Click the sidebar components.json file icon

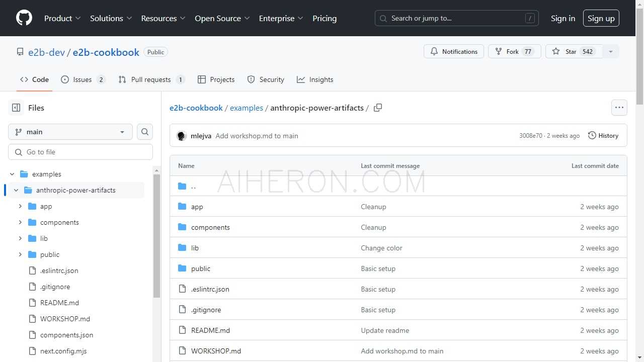[x=32, y=335]
